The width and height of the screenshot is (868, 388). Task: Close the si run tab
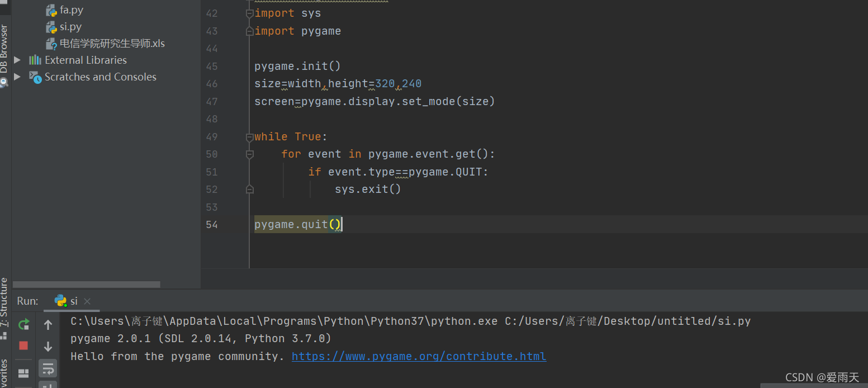pos(87,301)
